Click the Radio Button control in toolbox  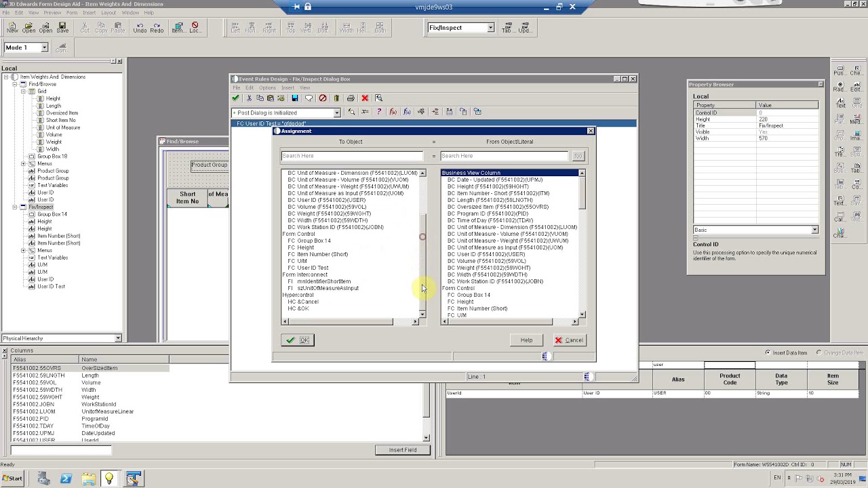[840, 87]
